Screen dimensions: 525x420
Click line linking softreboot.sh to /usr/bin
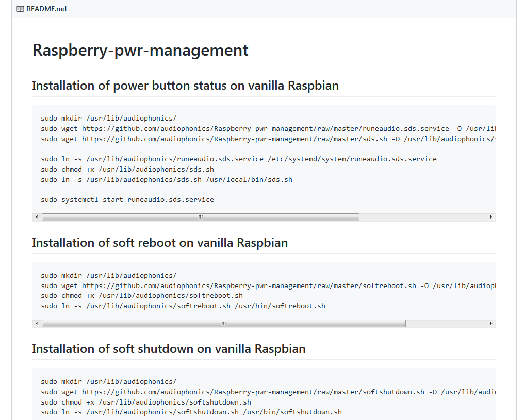[183, 306]
